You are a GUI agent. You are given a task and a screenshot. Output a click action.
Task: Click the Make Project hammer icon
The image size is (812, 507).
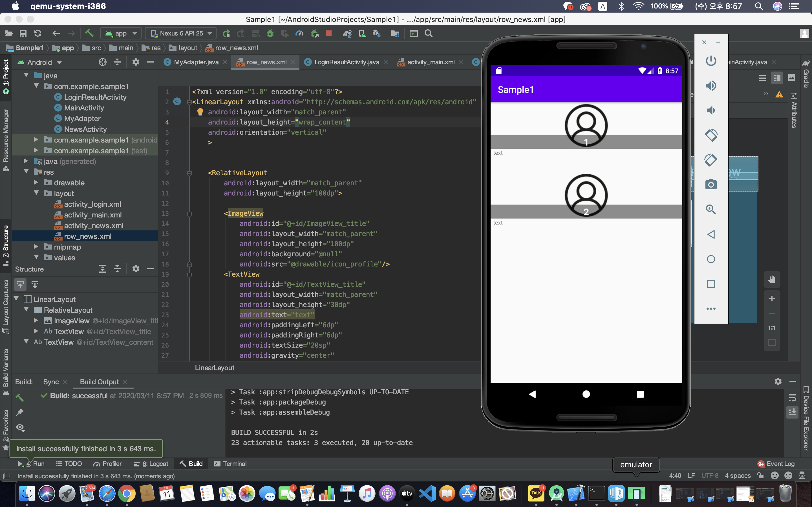tap(89, 33)
